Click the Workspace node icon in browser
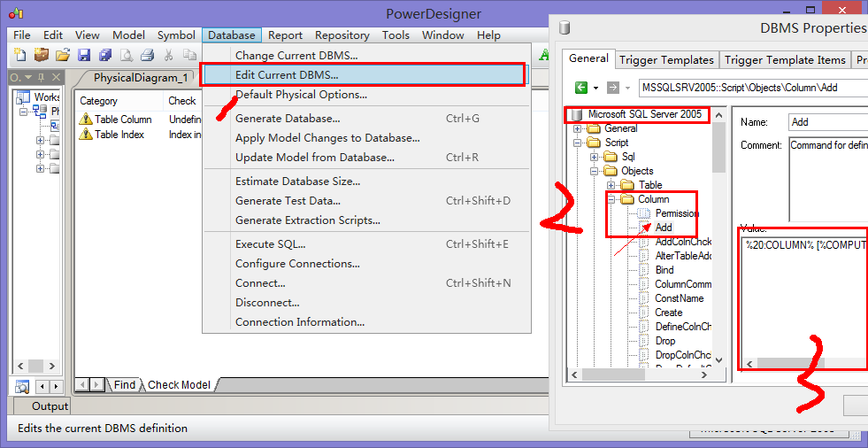Viewport: 868px width, 448px height. click(23, 97)
